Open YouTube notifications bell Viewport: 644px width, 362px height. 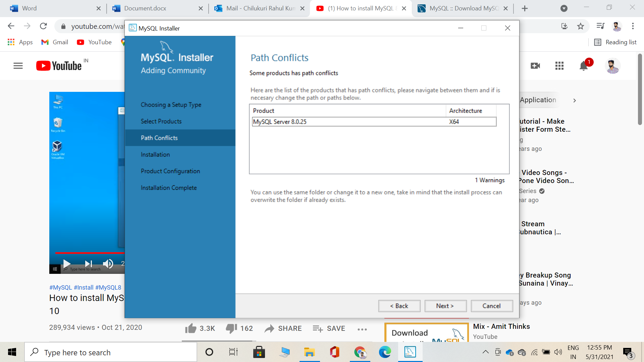tap(584, 66)
